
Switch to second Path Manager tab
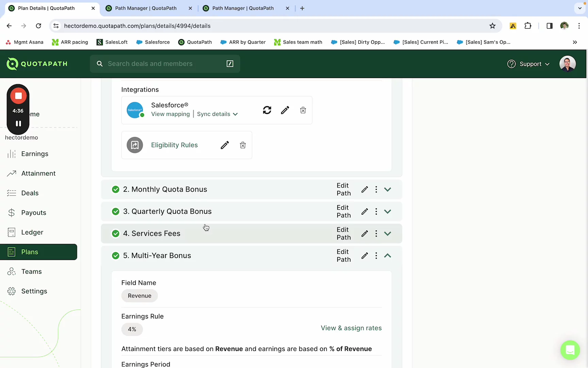(243, 8)
